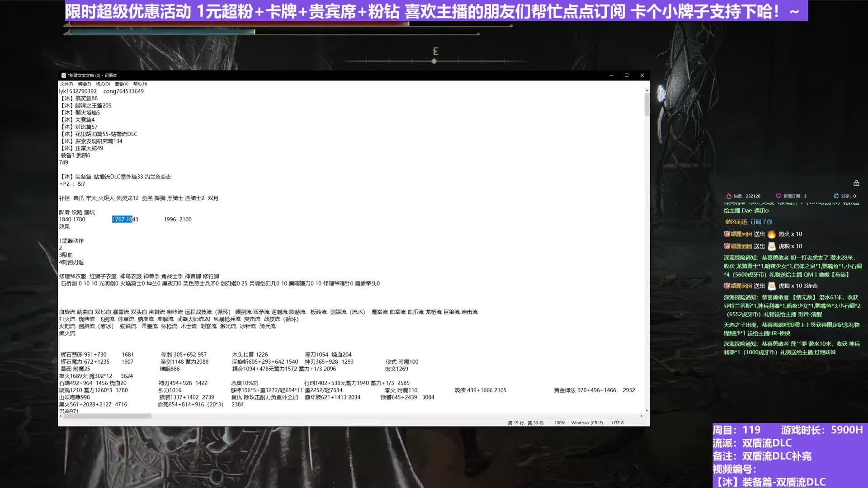Viewport: 868px width, 488px height.
Task: Click the 100% zoom indicator in status bar
Action: pyautogui.click(x=560, y=422)
